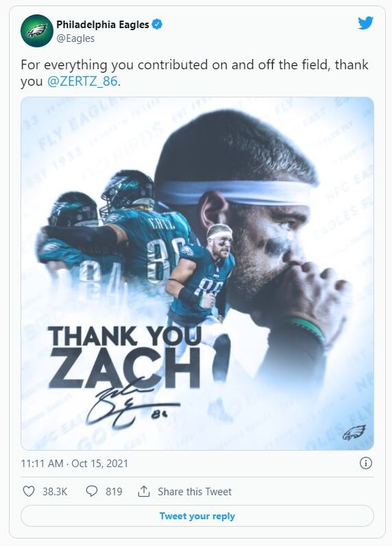The width and height of the screenshot is (392, 546).
Task: Open the tweet info circle icon
Action: tap(365, 463)
